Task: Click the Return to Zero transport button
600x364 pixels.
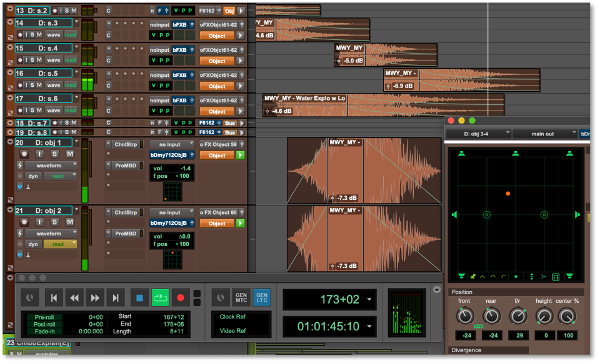Action: coord(54,298)
